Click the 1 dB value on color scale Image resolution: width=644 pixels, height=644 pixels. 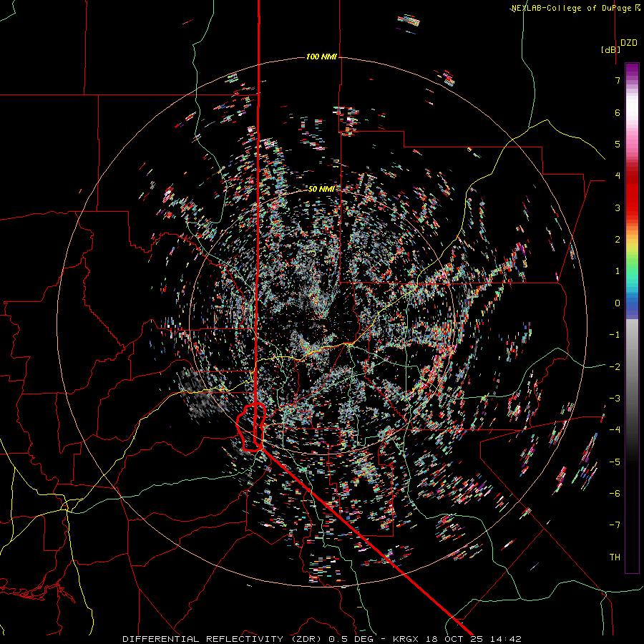coord(618,271)
